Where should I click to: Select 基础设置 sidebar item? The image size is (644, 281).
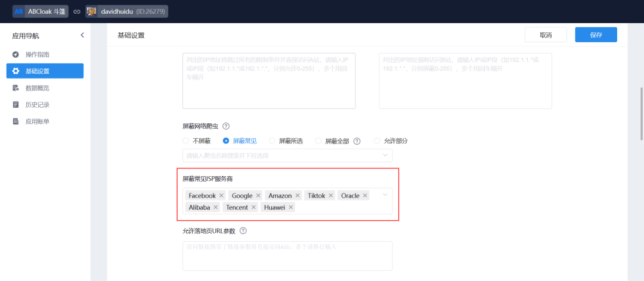(x=45, y=71)
